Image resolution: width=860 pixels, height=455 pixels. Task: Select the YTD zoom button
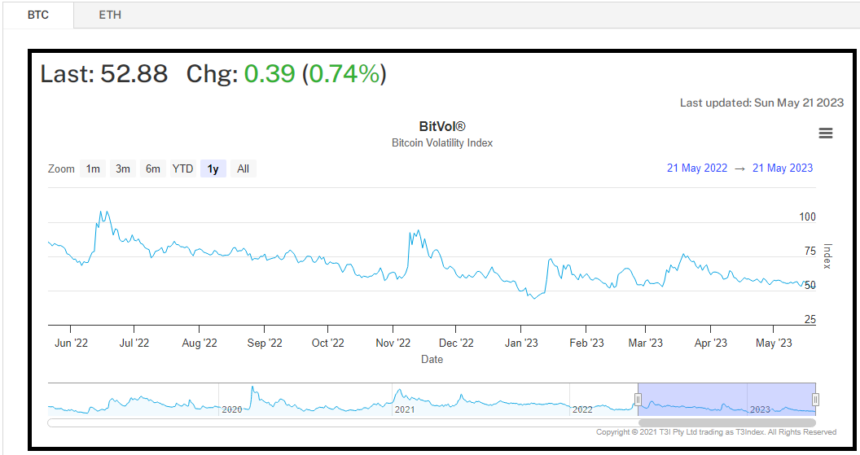pyautogui.click(x=183, y=169)
